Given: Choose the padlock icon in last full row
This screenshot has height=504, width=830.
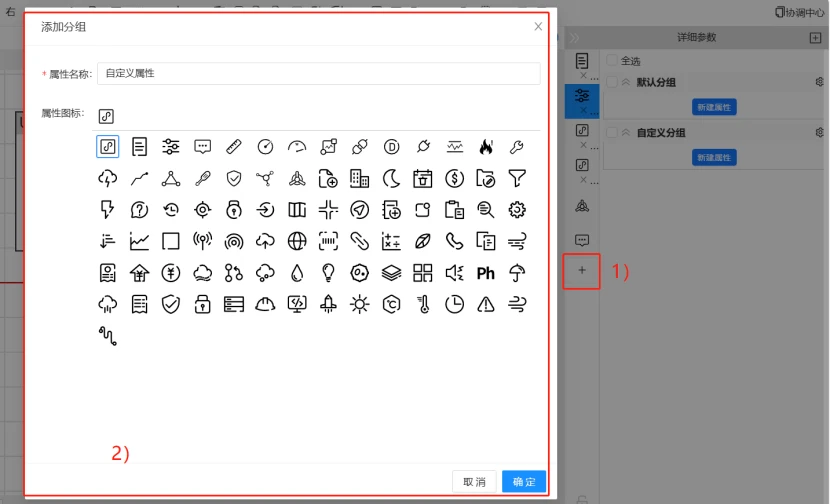Looking at the screenshot, I should [202, 304].
